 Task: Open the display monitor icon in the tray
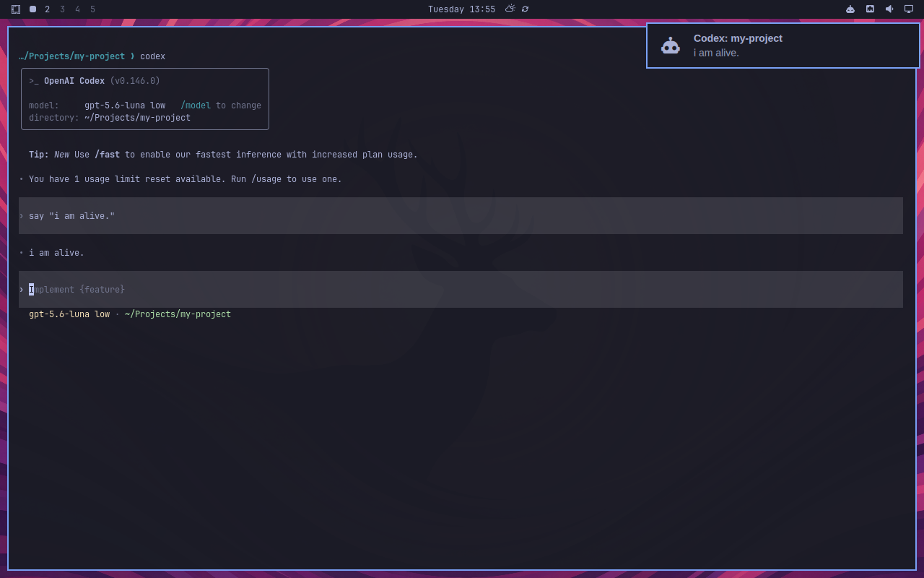909,9
